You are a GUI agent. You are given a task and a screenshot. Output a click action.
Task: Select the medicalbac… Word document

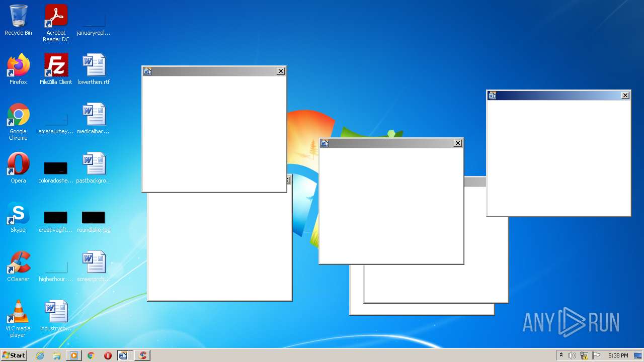coord(94,119)
